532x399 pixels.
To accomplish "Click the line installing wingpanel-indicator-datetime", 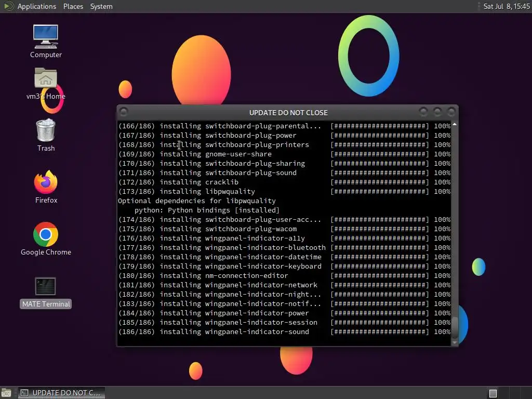I will click(x=284, y=257).
